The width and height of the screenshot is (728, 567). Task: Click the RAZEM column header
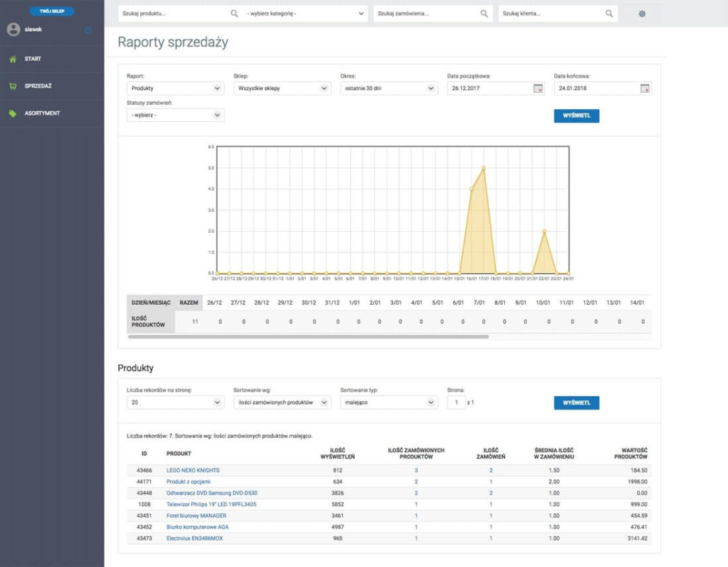(189, 303)
